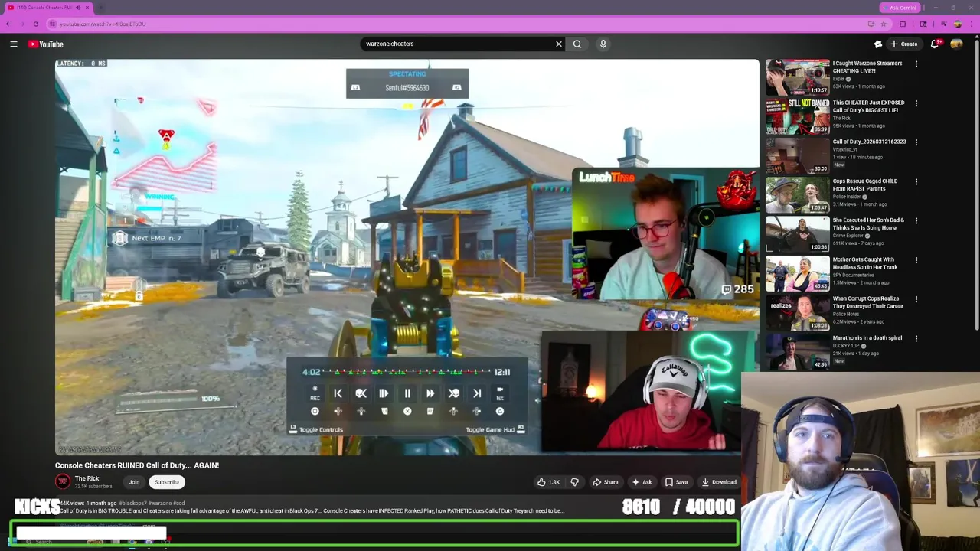The width and height of the screenshot is (980, 551).
Task: Dislike the video with thumbs down
Action: [575, 482]
